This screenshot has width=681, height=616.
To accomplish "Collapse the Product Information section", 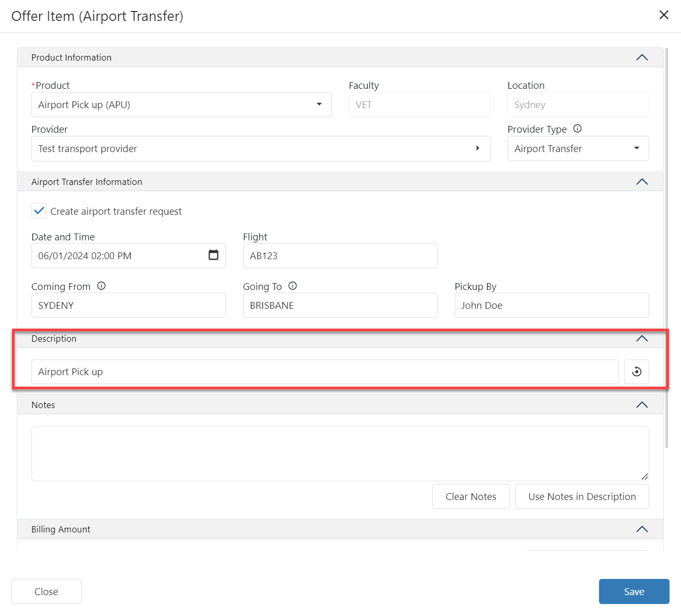I will coord(642,57).
